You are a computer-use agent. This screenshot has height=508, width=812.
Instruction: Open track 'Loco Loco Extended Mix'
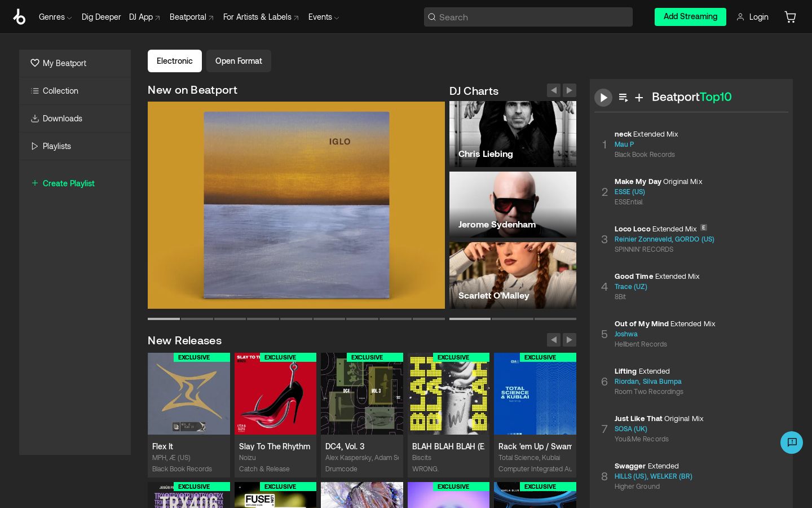(x=656, y=229)
